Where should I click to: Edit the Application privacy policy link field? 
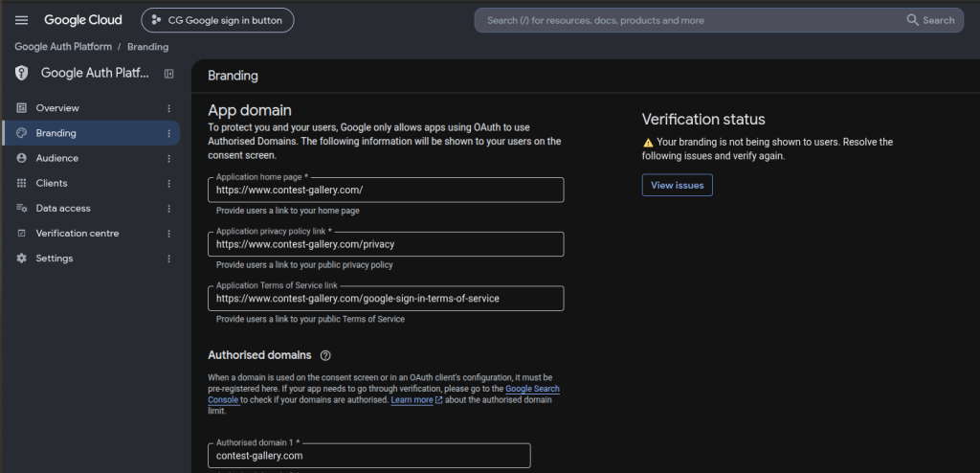(x=386, y=244)
